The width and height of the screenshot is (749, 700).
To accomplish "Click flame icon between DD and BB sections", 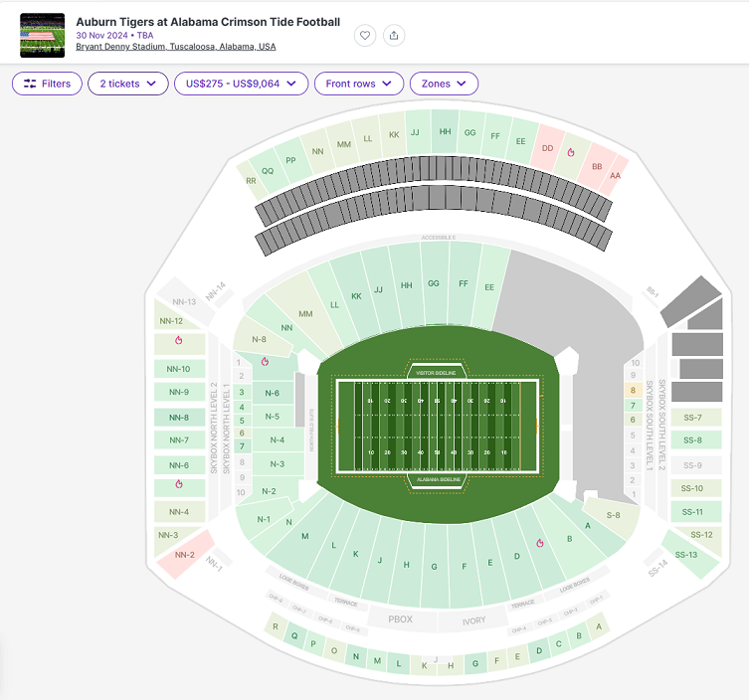I will coord(571,152).
